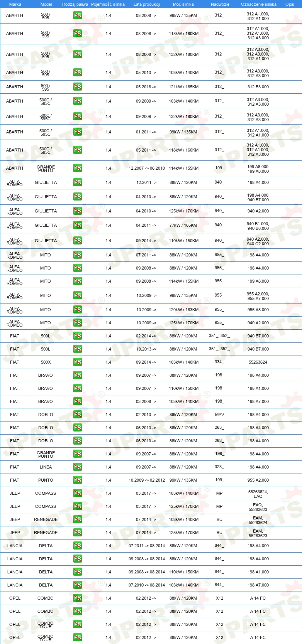Click fuel icon in Abarth 500/595 05.2010 row

77,72
